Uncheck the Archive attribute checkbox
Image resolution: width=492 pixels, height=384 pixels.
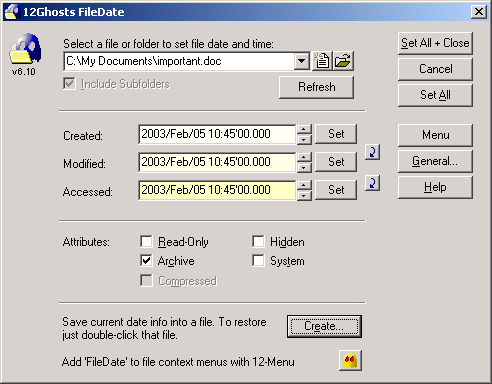(x=146, y=261)
